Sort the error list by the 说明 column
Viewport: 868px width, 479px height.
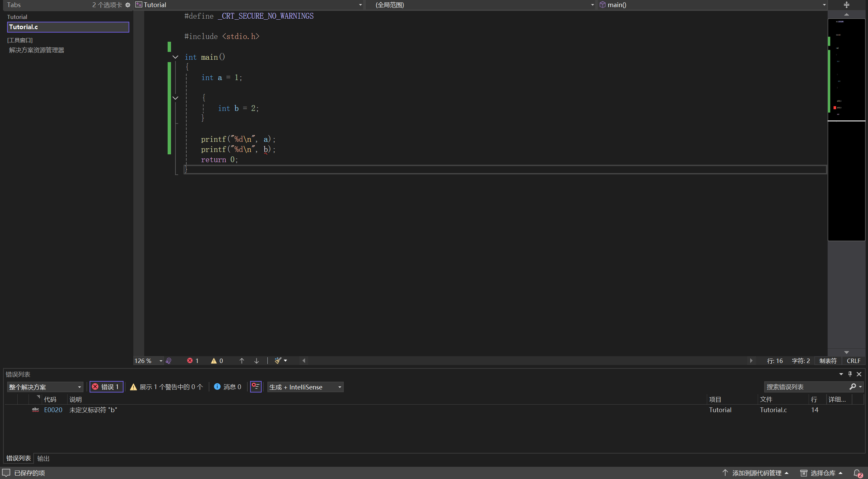point(387,400)
